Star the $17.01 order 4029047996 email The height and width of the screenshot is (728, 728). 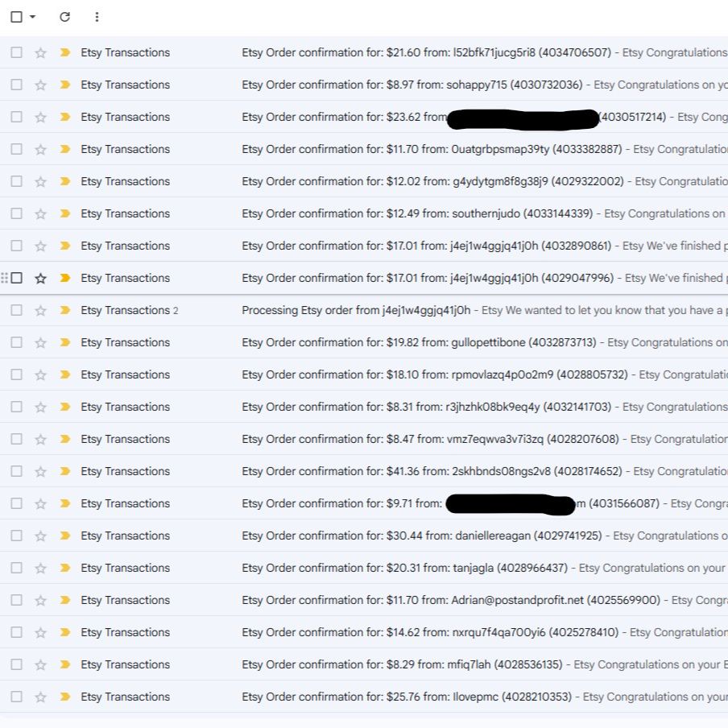pyautogui.click(x=41, y=278)
